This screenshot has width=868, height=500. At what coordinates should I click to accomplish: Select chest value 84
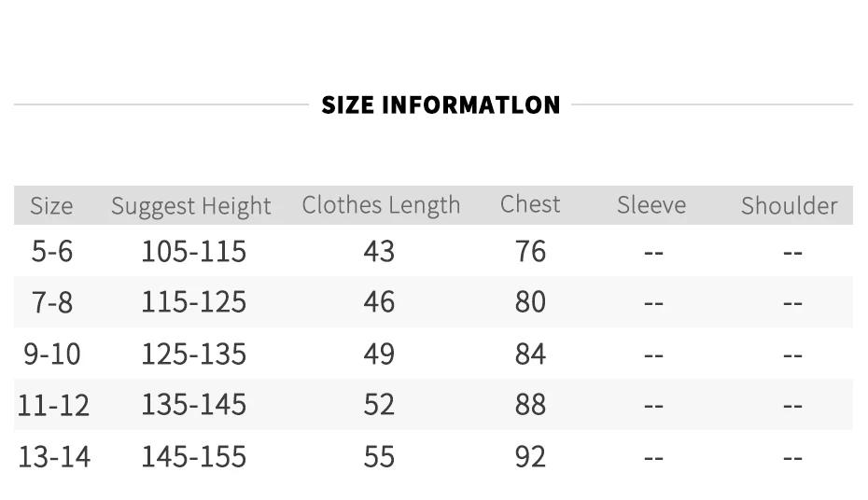[x=530, y=354]
